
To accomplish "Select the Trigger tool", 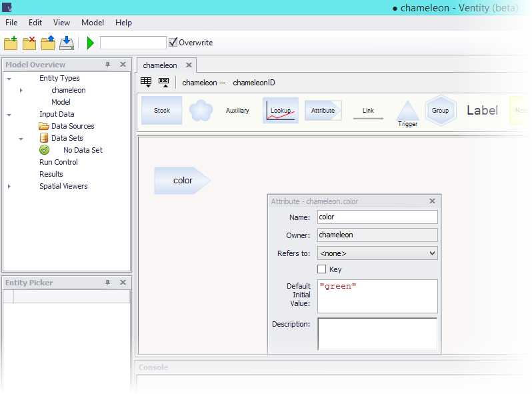I will 407,114.
